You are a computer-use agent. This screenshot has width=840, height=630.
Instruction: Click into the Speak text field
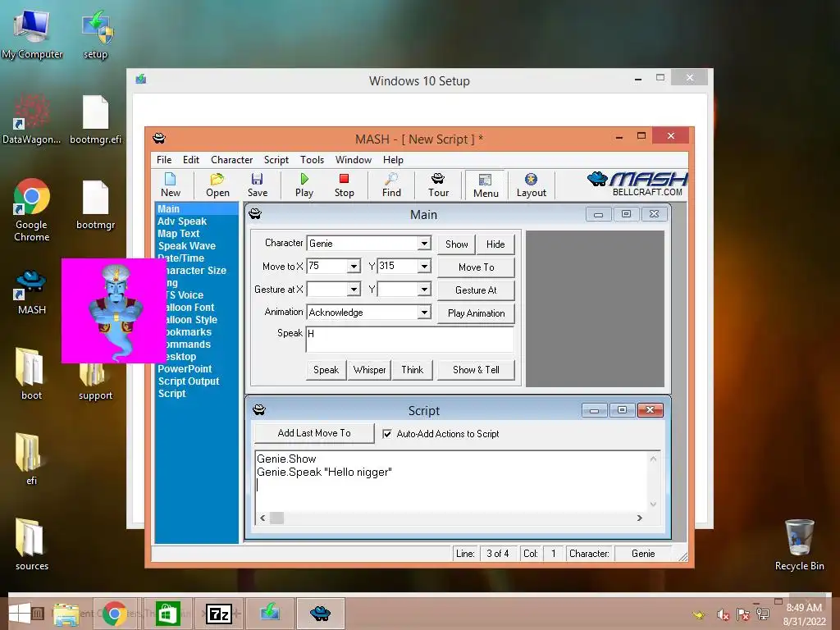click(x=410, y=339)
